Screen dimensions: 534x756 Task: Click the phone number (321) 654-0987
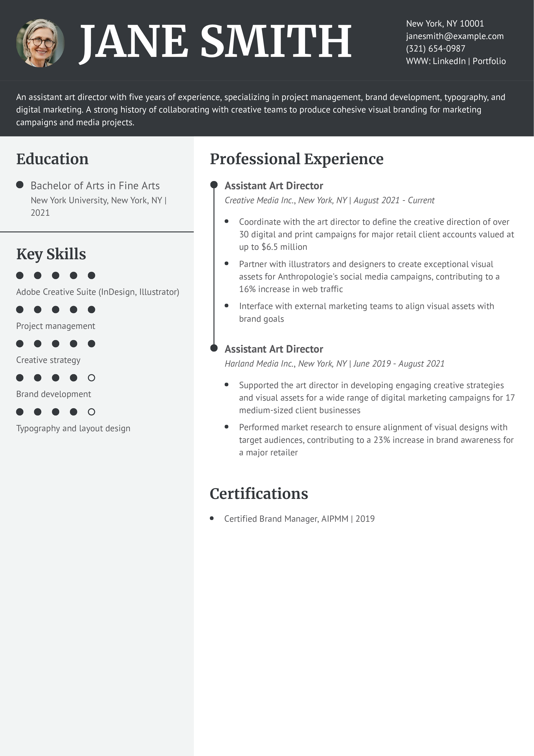436,49
